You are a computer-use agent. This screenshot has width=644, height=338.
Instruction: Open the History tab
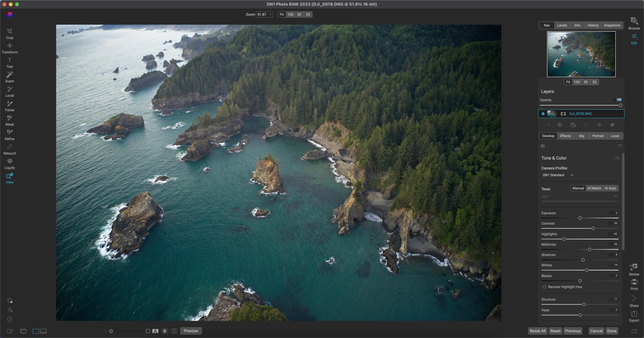coord(593,25)
